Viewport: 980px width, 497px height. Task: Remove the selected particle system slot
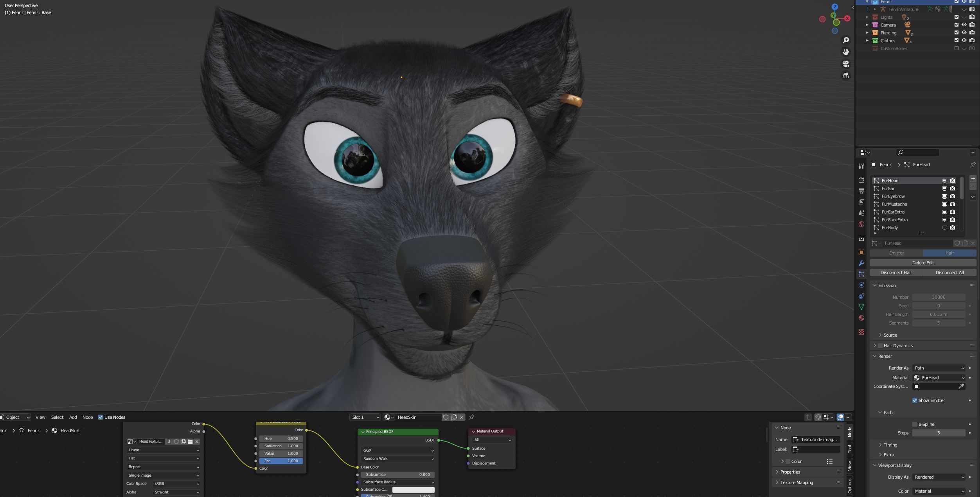(x=973, y=187)
